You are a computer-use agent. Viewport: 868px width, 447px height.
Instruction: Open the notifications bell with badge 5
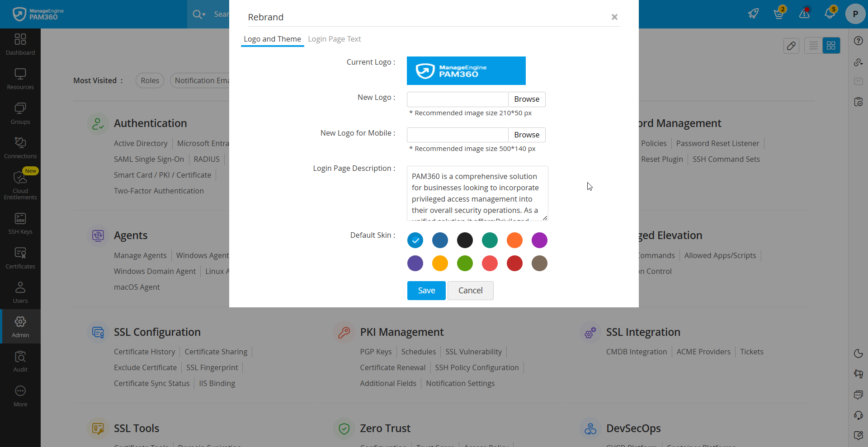pyautogui.click(x=830, y=14)
